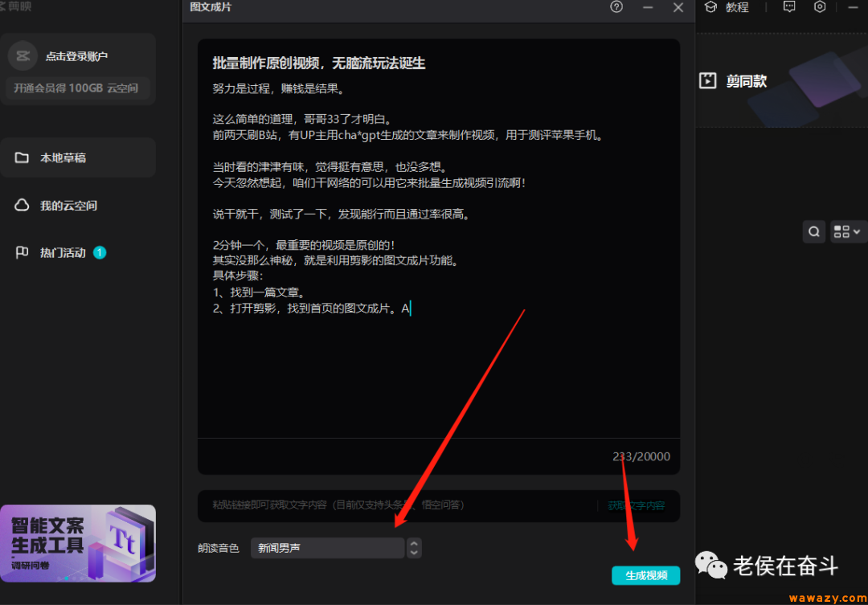Image resolution: width=868 pixels, height=605 pixels.
Task: Open the 热门活动 hot activities section
Action: point(63,252)
